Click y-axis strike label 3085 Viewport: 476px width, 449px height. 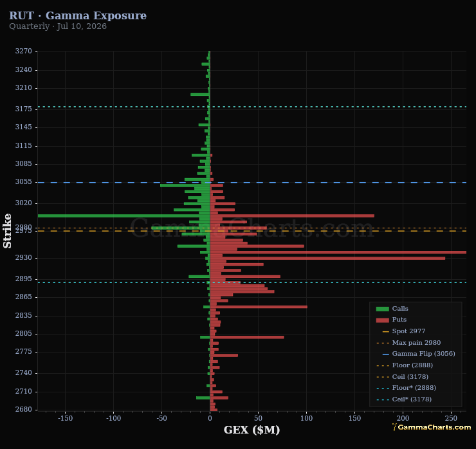24,163
